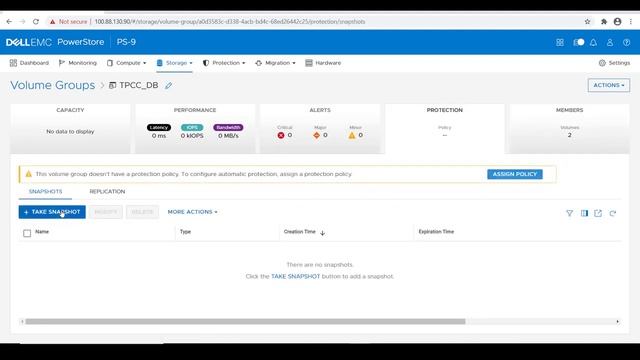Open the ACTIONS dropdown
The image size is (640, 360).
pyautogui.click(x=609, y=85)
